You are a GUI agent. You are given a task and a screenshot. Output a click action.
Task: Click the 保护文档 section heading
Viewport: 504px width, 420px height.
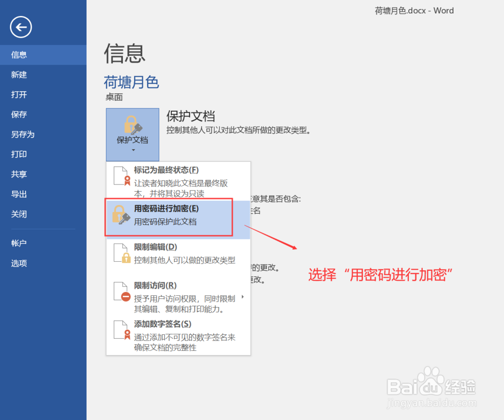coord(191,116)
